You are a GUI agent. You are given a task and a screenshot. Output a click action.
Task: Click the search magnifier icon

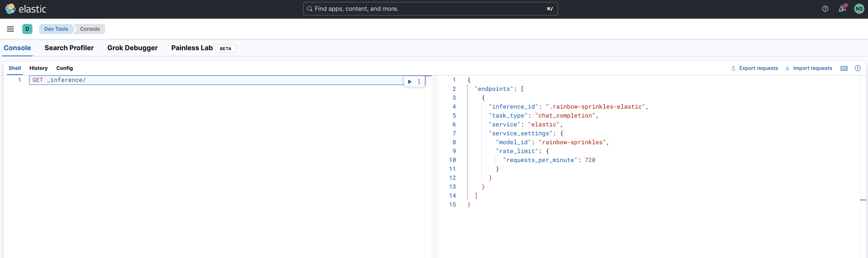(x=309, y=9)
